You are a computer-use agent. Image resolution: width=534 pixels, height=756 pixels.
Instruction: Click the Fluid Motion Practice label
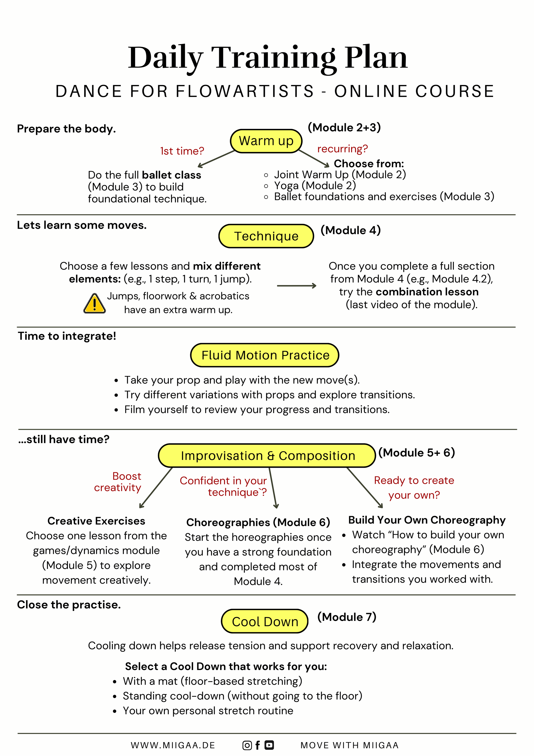click(x=267, y=351)
